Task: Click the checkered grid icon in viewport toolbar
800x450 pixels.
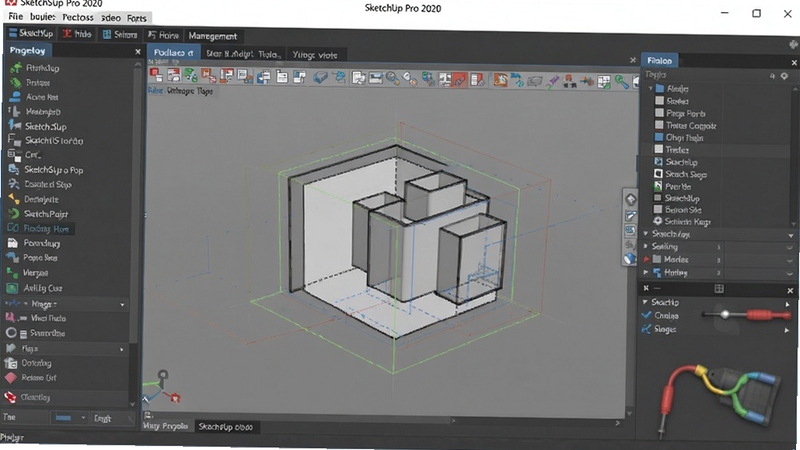Action: 604,82
